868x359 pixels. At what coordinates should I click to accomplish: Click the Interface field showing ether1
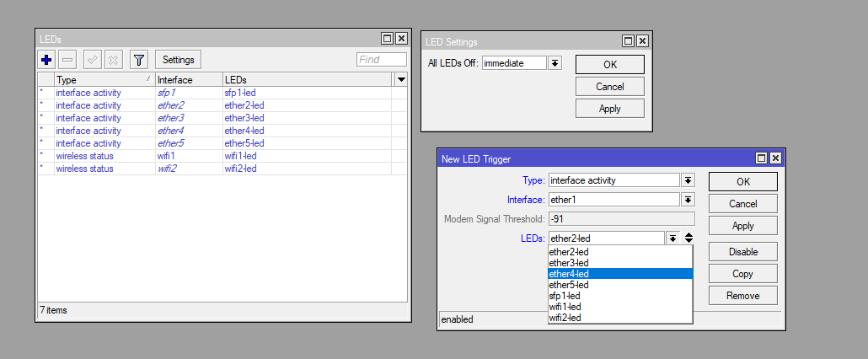click(613, 199)
